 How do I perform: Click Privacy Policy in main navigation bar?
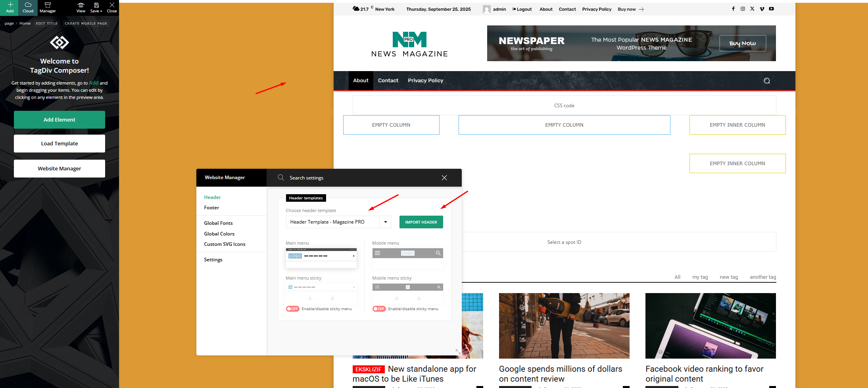[x=426, y=81]
